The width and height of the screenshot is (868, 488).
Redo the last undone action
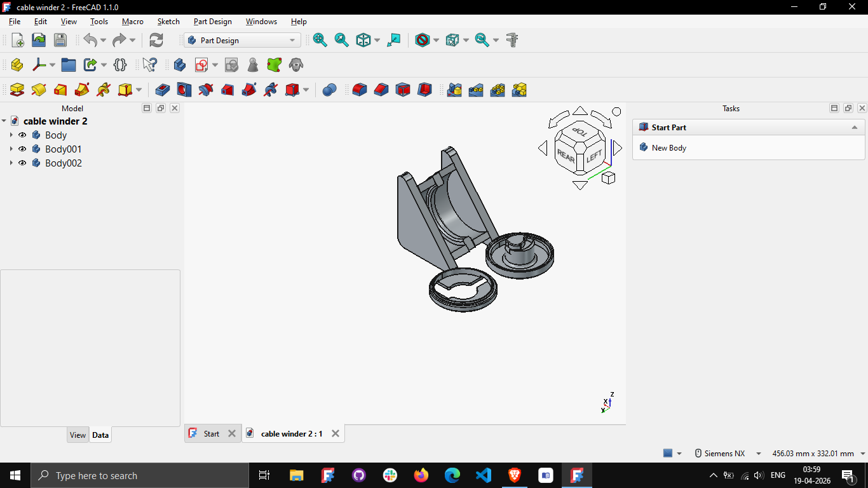coord(119,40)
